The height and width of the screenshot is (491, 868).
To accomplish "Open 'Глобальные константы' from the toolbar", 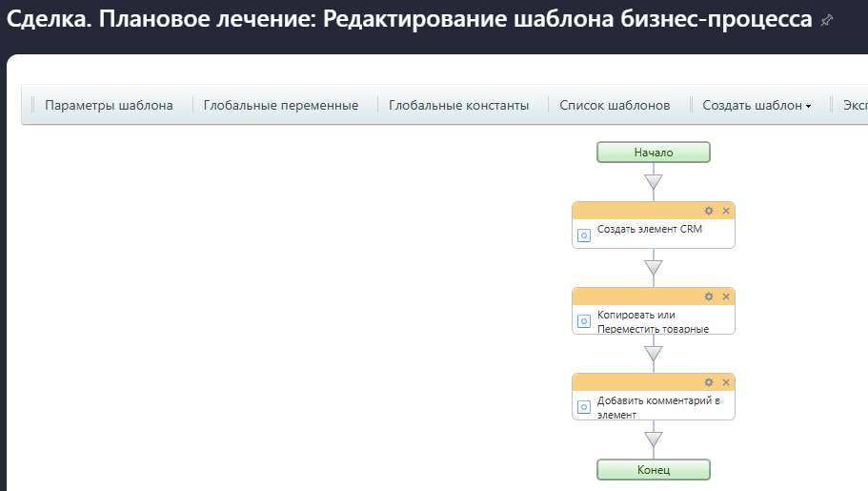I will coord(458,106).
